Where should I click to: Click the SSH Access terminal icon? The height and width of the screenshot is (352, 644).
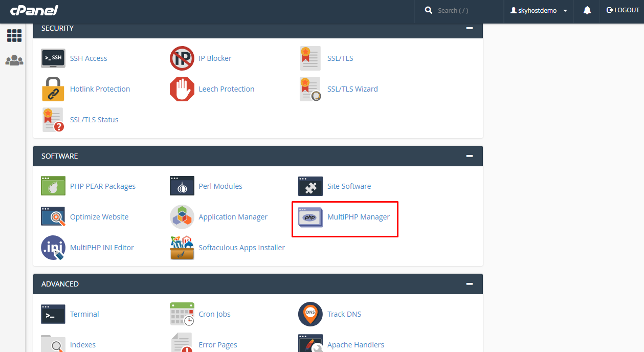[53, 58]
